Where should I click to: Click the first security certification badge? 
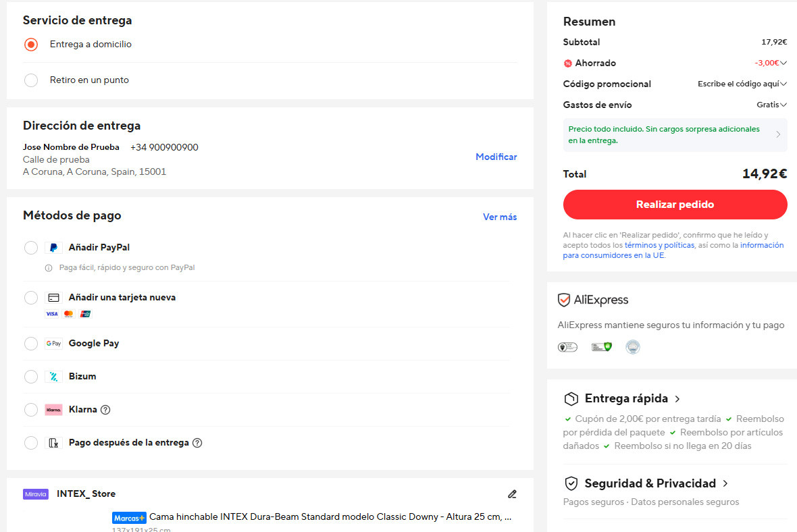(567, 347)
